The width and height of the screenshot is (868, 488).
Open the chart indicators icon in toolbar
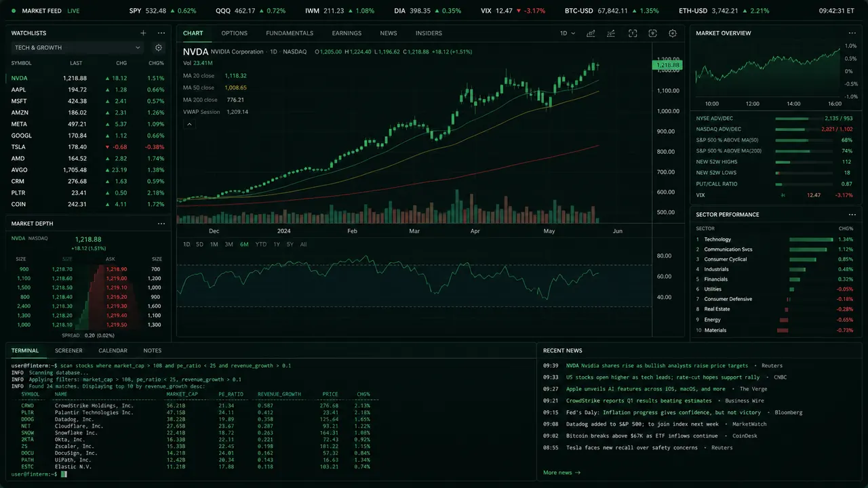(x=591, y=33)
